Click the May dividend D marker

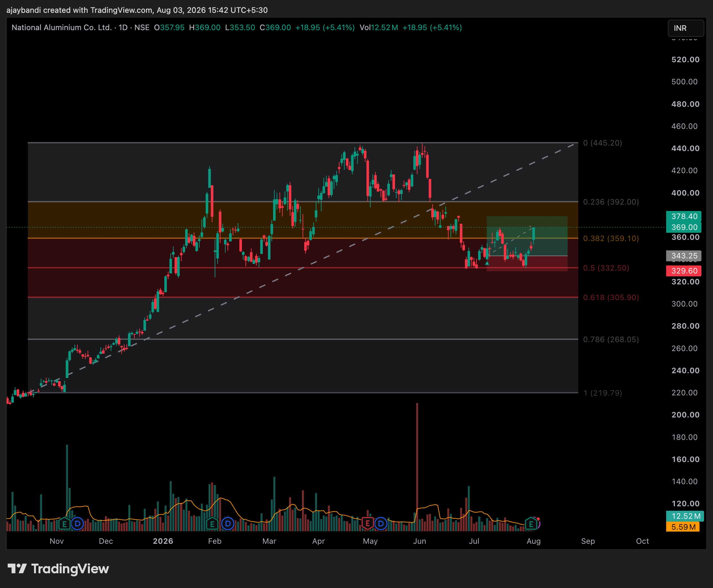(x=381, y=524)
